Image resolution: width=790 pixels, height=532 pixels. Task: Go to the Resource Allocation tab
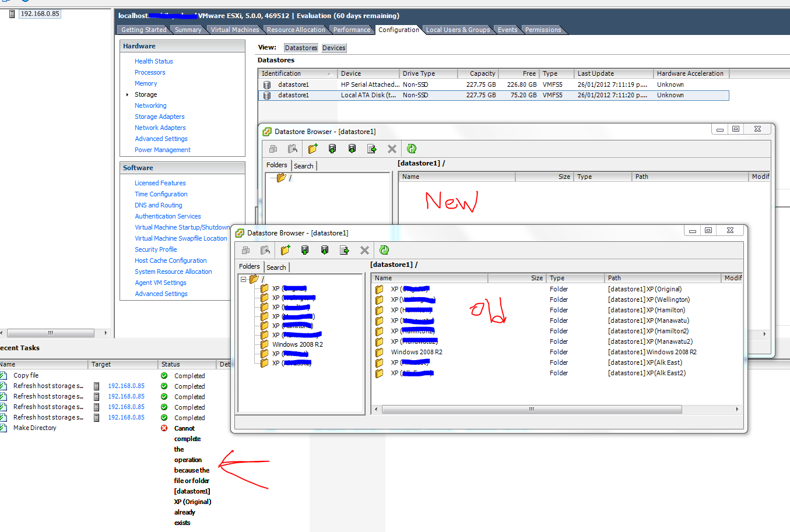click(x=296, y=30)
